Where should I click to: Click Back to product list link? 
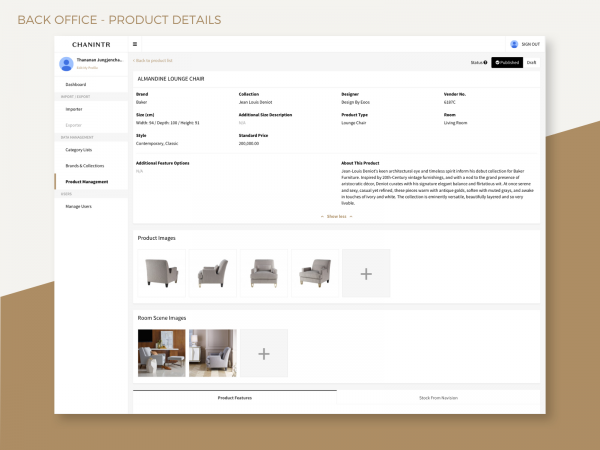(x=154, y=61)
